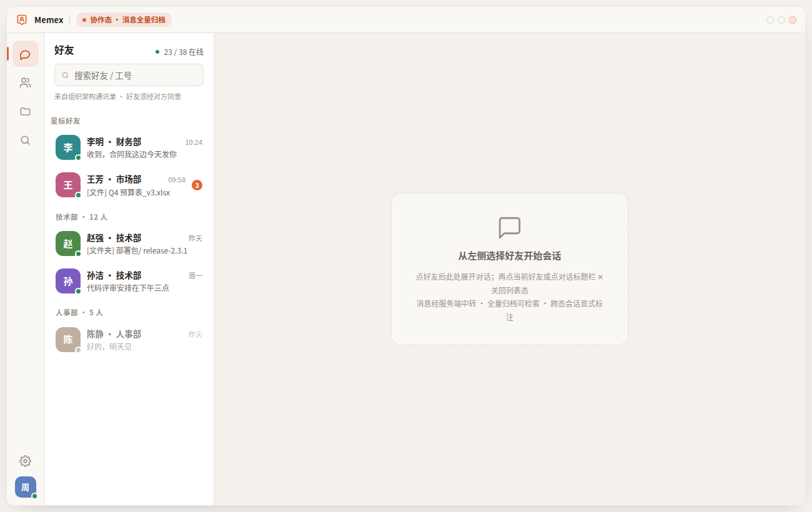The image size is (812, 512).
Task: Click preview 部署包/ release-2.3.1
Action: click(x=137, y=251)
